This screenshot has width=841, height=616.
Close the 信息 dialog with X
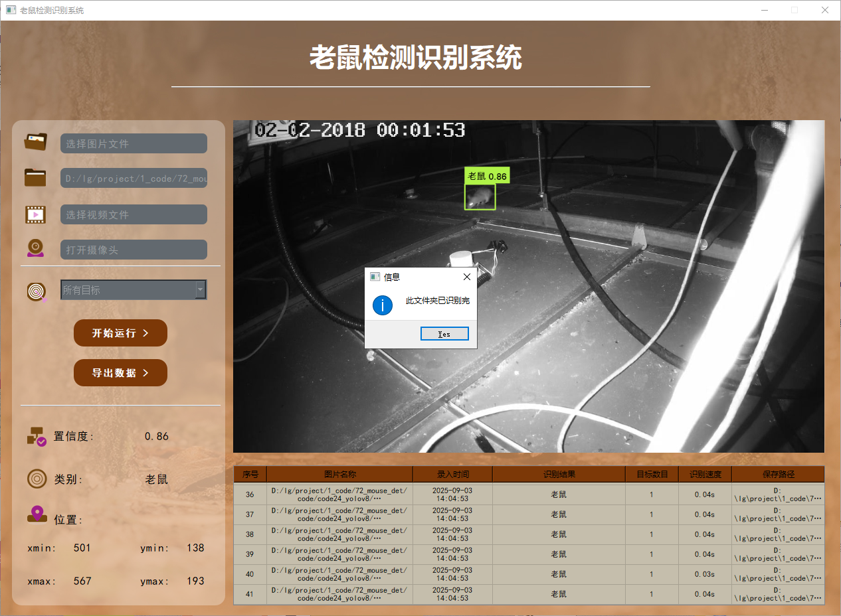pos(466,277)
